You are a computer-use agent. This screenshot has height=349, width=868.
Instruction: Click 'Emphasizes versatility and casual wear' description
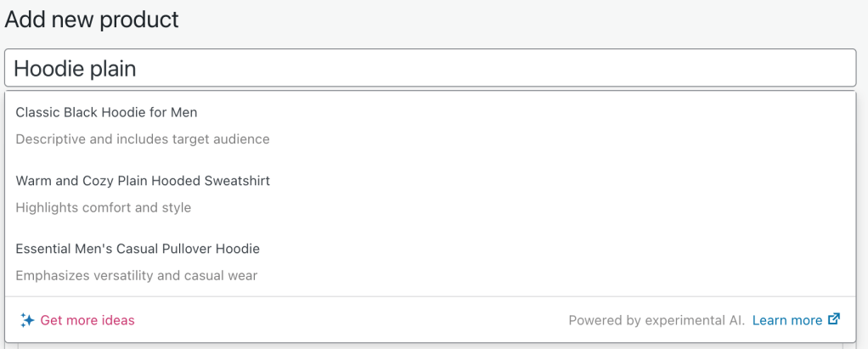pyautogui.click(x=137, y=275)
